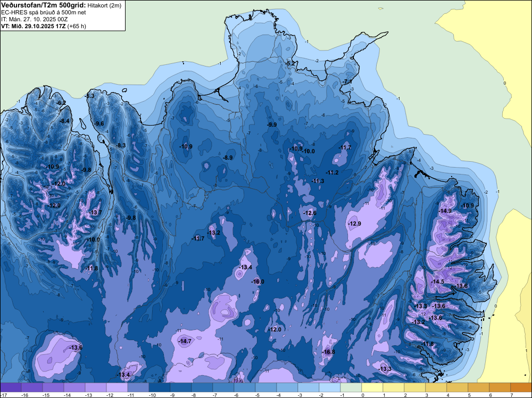Click the legend swatch between 3 and 4
This screenshot has width=532, height=398.
[x=436, y=387]
